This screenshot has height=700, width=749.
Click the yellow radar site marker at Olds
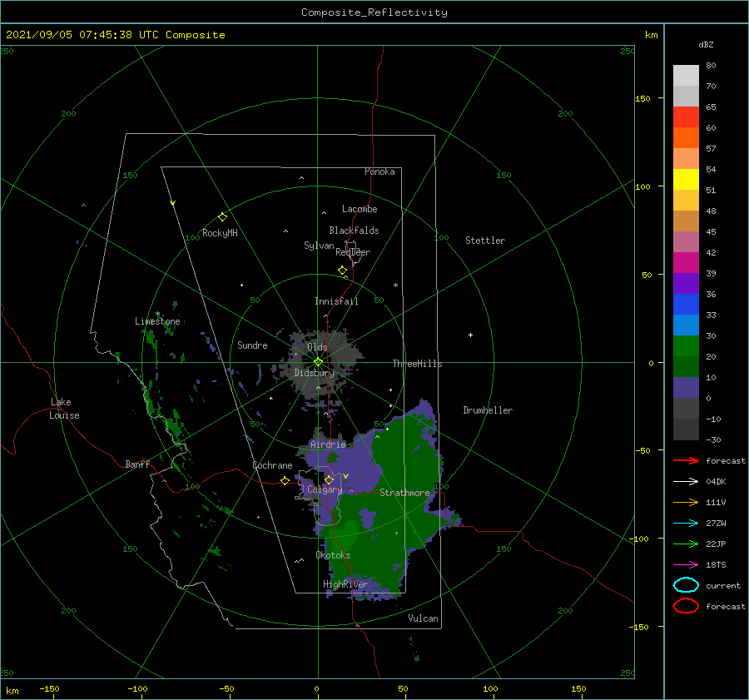[318, 362]
